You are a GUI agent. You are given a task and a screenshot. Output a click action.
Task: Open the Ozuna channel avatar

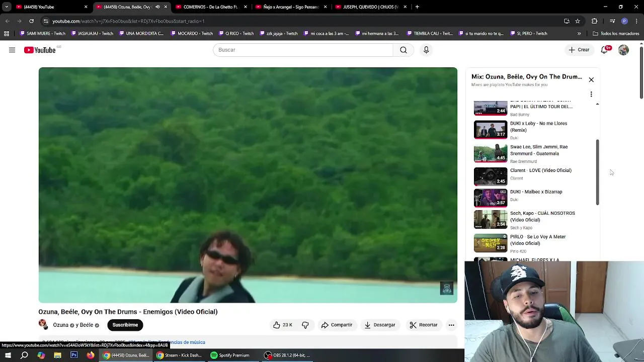43,325
